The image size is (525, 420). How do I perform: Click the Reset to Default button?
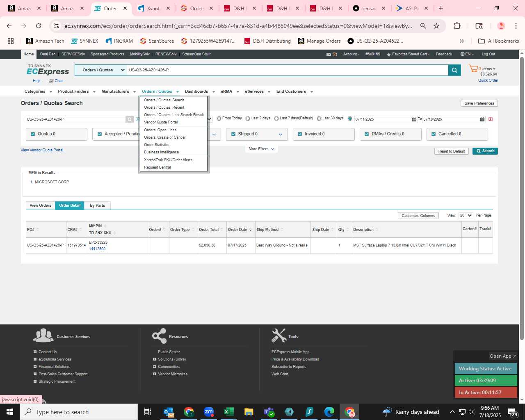point(452,151)
